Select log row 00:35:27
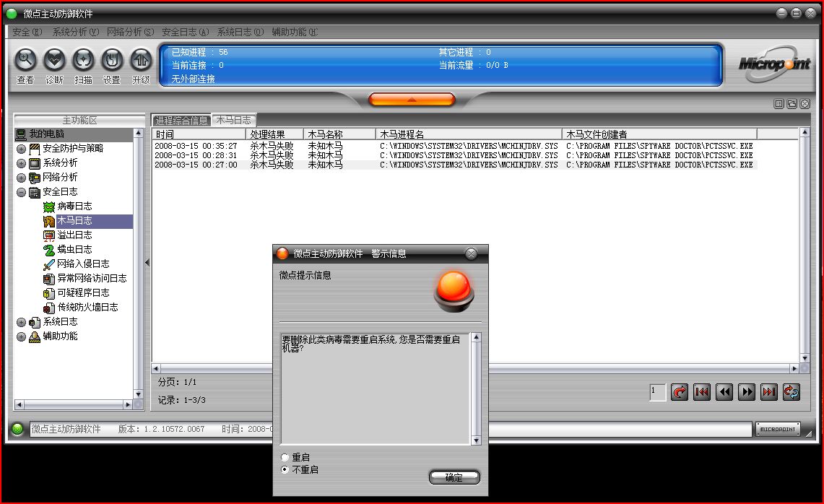Image resolution: width=824 pixels, height=504 pixels. [x=454, y=146]
